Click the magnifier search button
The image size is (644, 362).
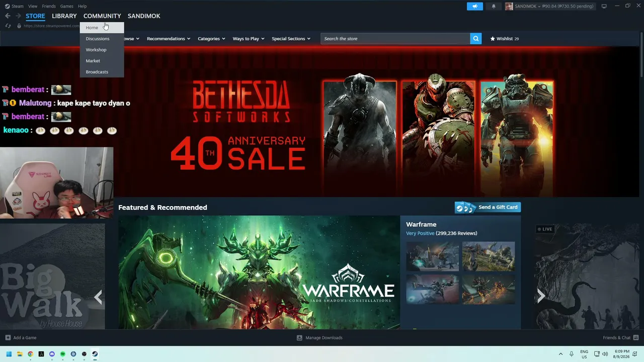pyautogui.click(x=476, y=39)
